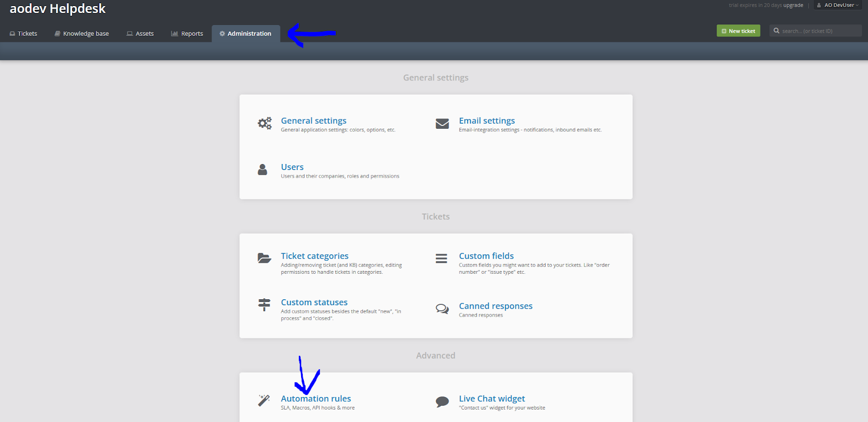Open the Reports tab
This screenshot has width=868, height=422.
click(x=187, y=34)
